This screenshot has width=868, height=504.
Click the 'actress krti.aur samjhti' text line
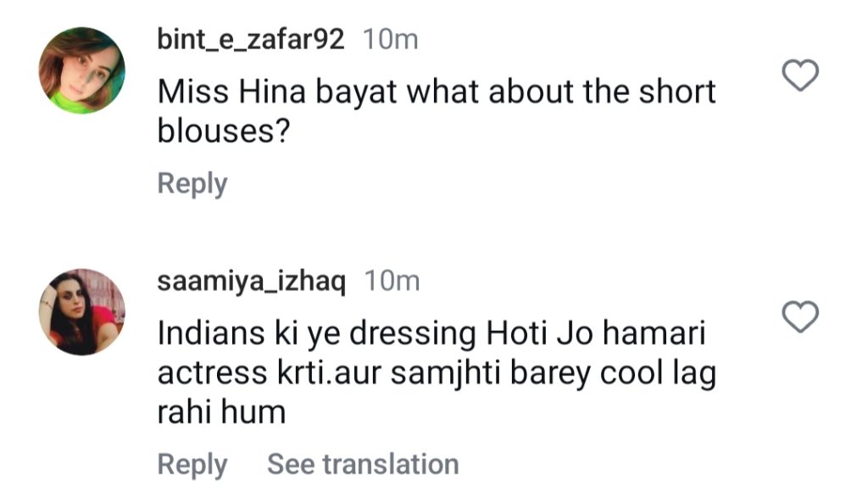pos(437,373)
